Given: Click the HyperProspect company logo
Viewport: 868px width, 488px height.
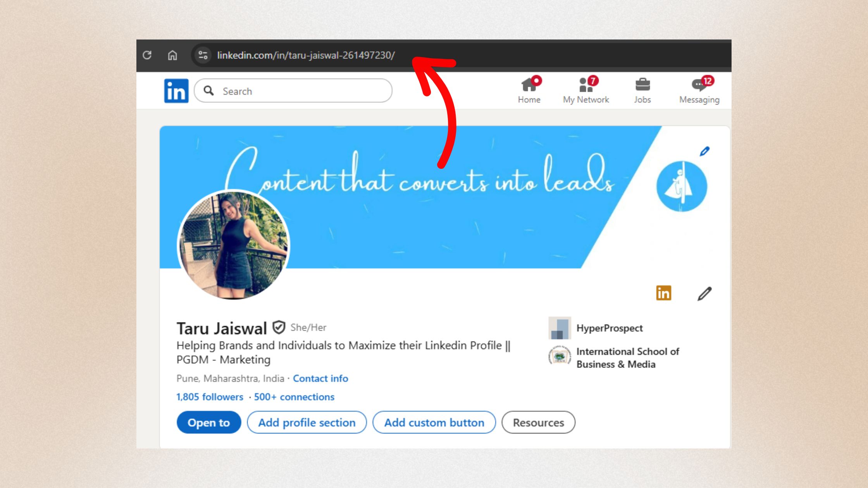Looking at the screenshot, I should pyautogui.click(x=559, y=327).
